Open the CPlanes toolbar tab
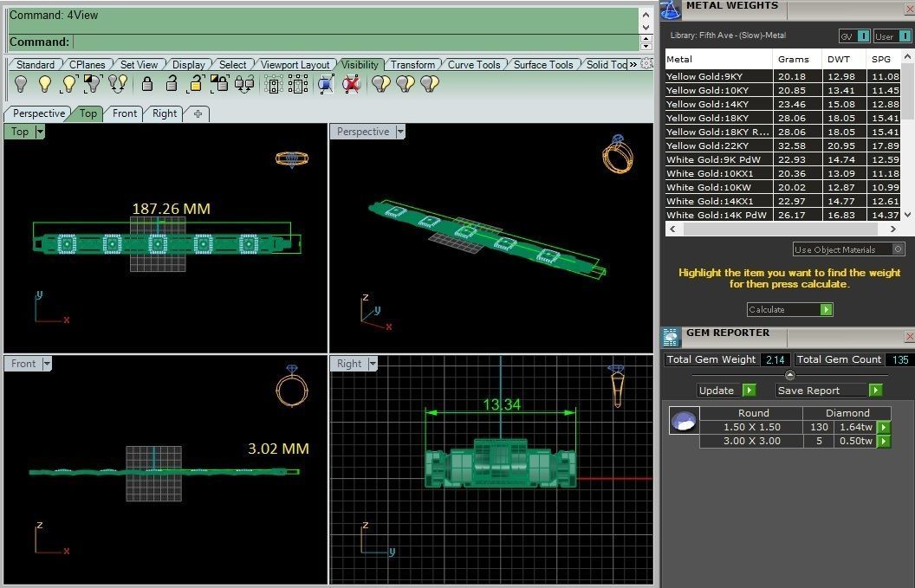Image resolution: width=915 pixels, height=588 pixels. [87, 65]
